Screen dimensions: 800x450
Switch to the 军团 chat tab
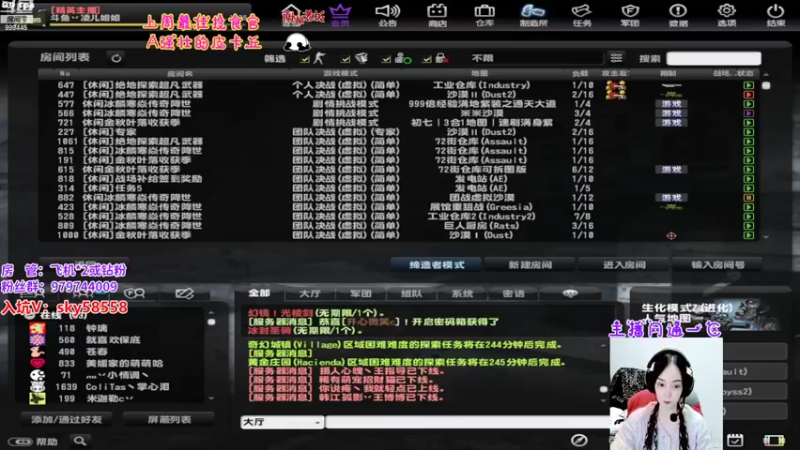pos(361,293)
